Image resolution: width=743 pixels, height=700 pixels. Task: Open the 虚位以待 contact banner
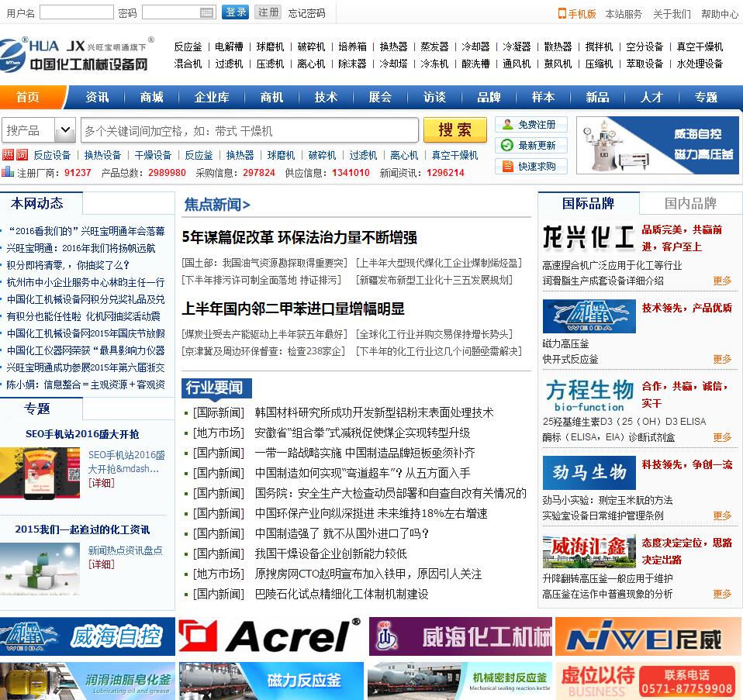point(648,681)
